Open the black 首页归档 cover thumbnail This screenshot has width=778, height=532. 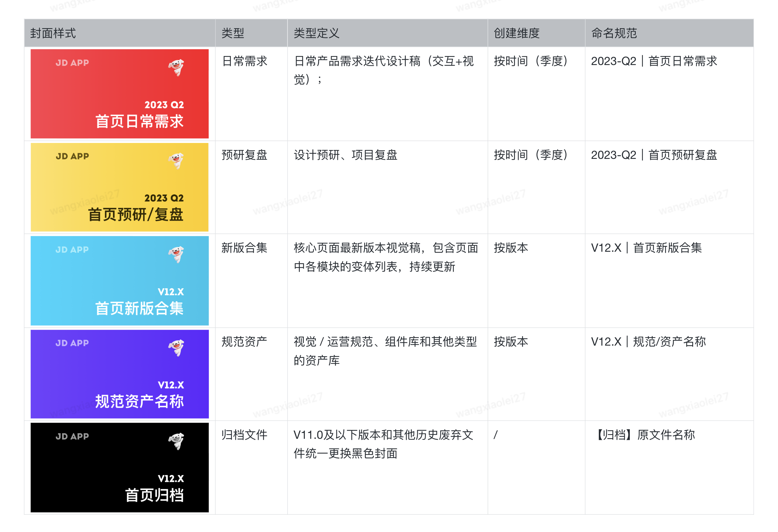(119, 467)
